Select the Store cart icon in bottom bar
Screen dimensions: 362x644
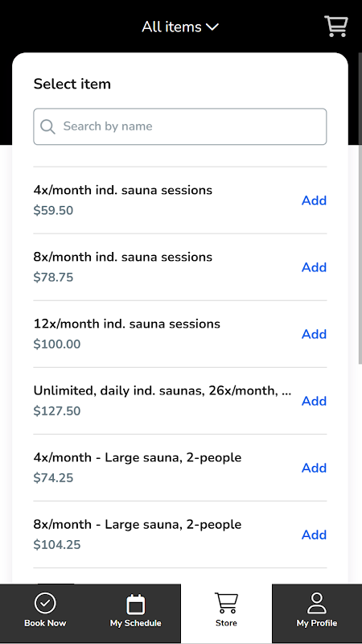[226, 603]
